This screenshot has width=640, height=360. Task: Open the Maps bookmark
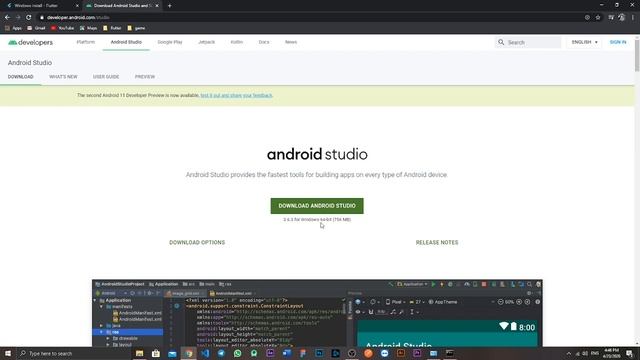coord(88,28)
